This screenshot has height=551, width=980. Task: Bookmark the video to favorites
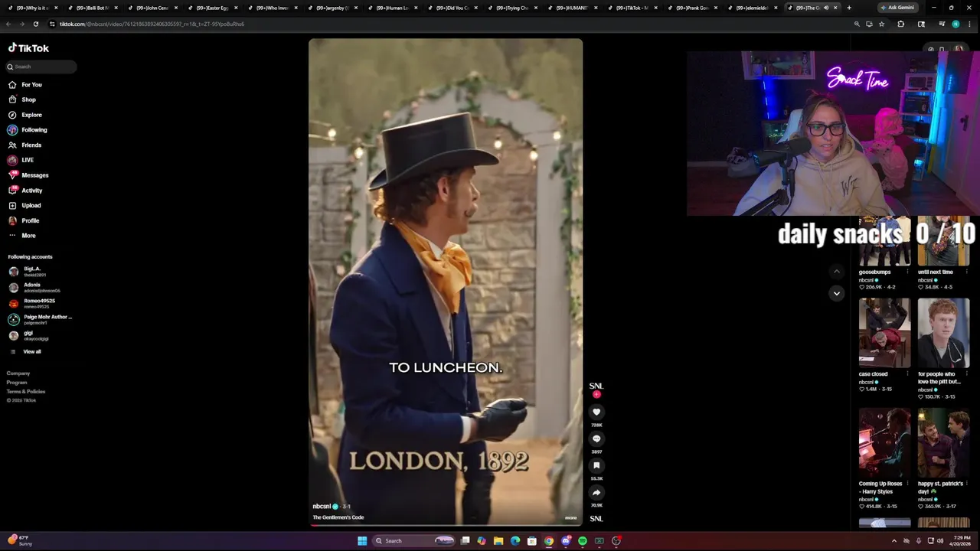596,465
